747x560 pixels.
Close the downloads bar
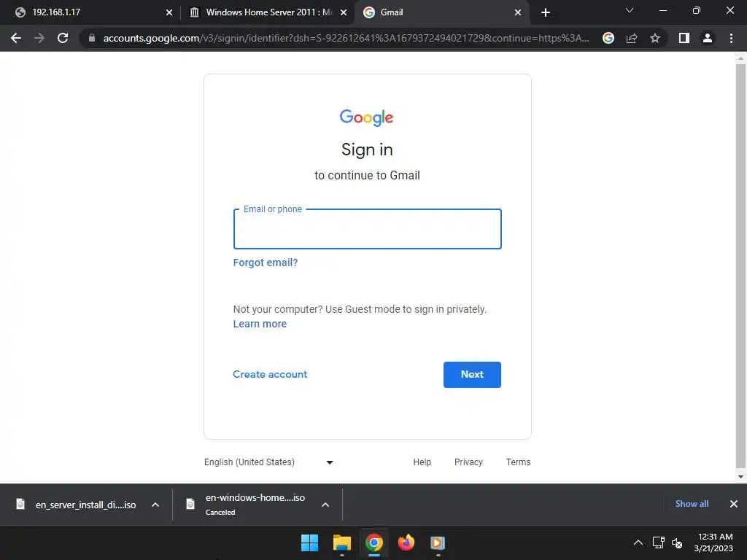coord(734,504)
